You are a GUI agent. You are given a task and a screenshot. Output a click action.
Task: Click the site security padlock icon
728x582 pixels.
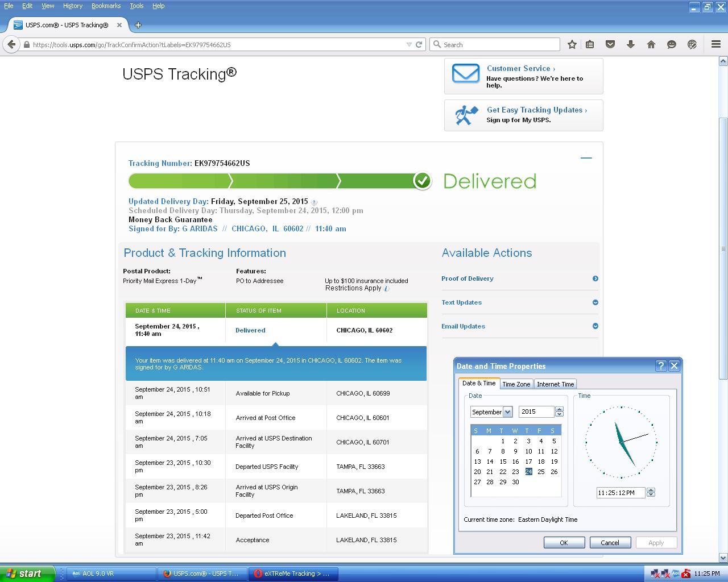point(26,44)
